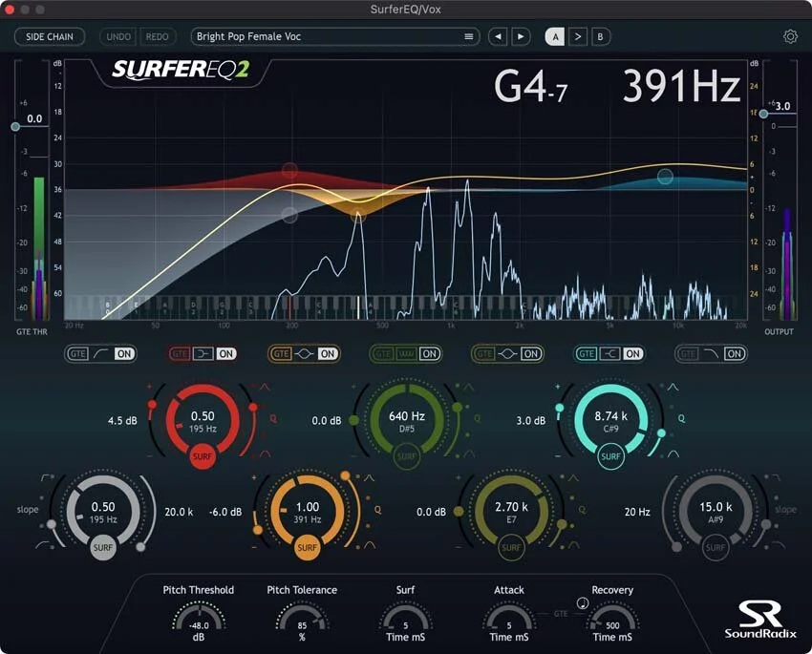Change the teal band shelf filter icon
812x654 pixels.
[x=609, y=354]
